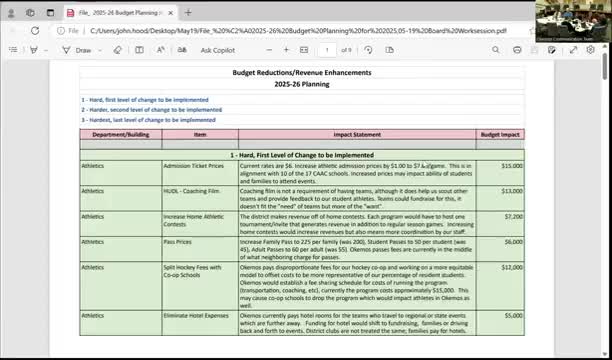
Task: Click 'Budget Reductions/Revenue Enhancements' heading
Action: (x=302, y=73)
